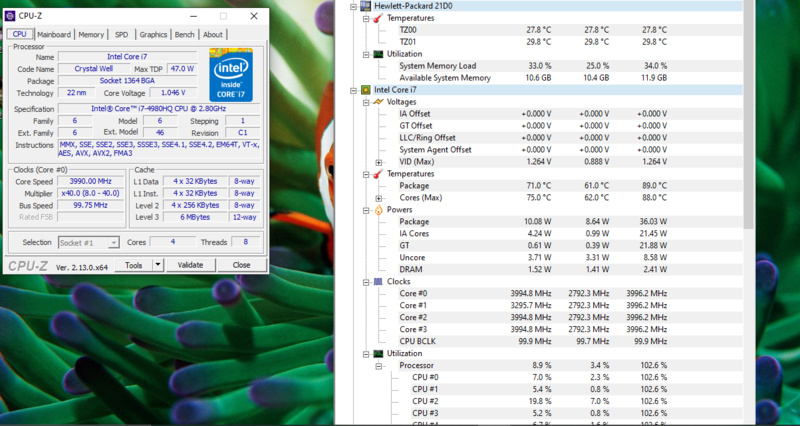
Task: Click the Close button in CPU-Z
Action: (241, 265)
